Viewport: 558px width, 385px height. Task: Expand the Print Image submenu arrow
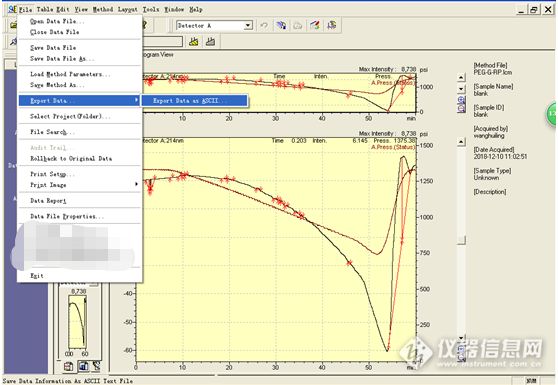[x=136, y=184]
